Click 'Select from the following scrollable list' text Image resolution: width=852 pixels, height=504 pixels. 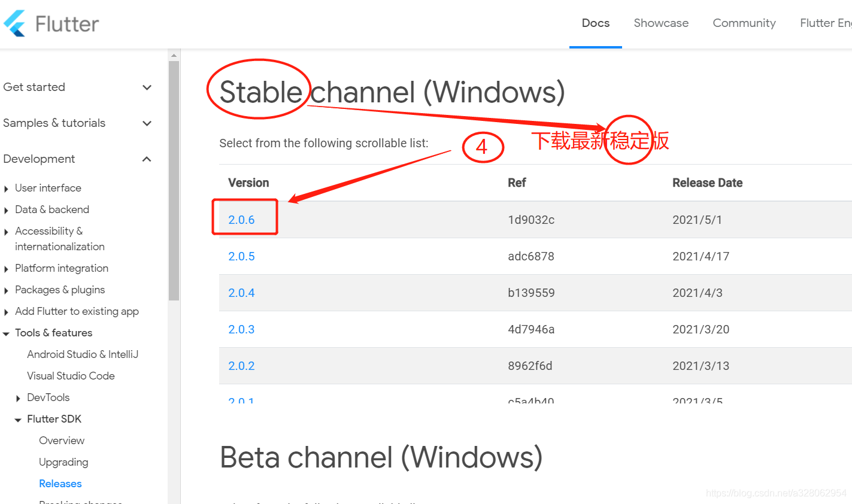(x=324, y=143)
